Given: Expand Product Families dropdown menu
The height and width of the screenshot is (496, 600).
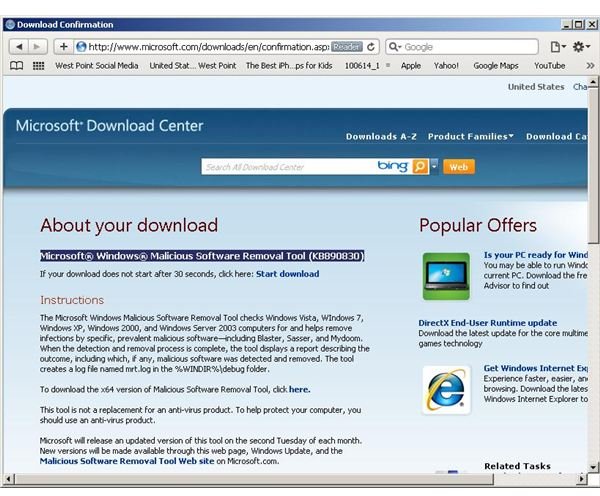Looking at the screenshot, I should (x=471, y=137).
